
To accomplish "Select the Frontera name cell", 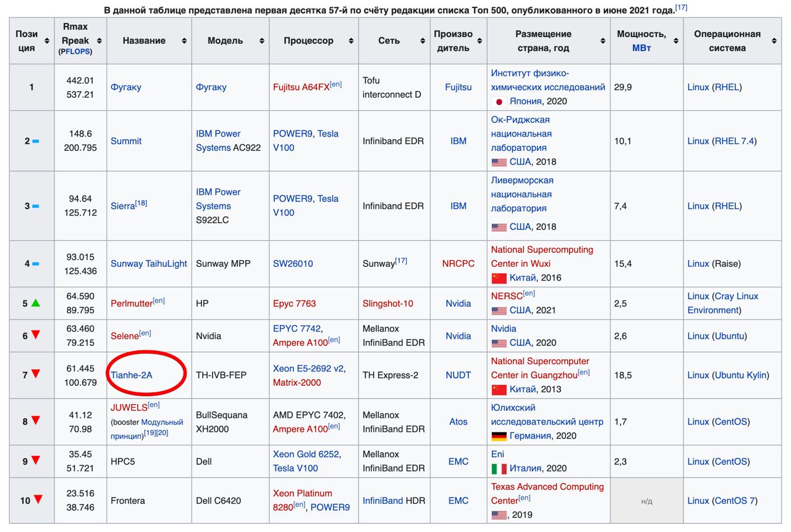I will point(149,500).
